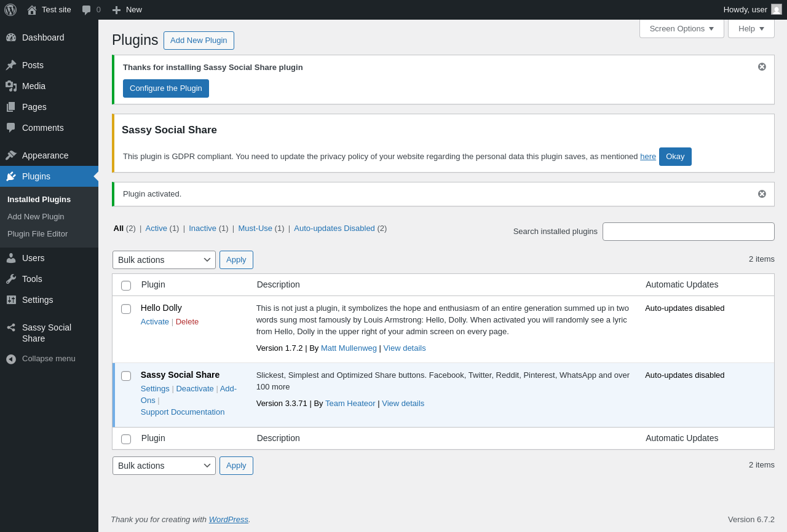This screenshot has width=787, height=532.
Task: Open the Media icon in sidebar
Action: click(x=11, y=86)
